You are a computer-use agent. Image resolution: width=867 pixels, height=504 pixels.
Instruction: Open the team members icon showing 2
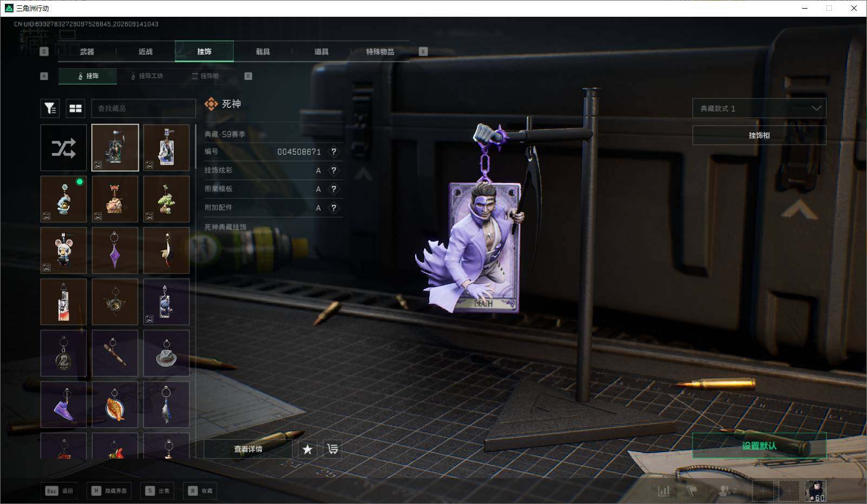point(727,490)
